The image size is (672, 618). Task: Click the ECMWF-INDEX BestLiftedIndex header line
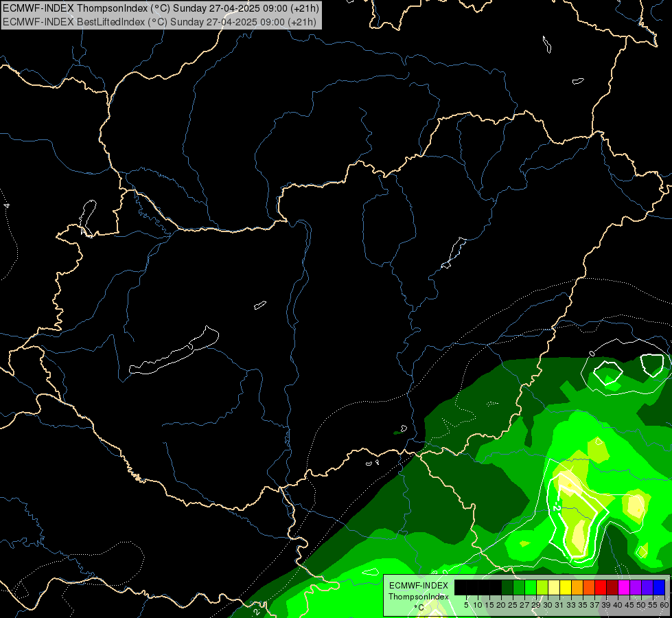pos(159,22)
